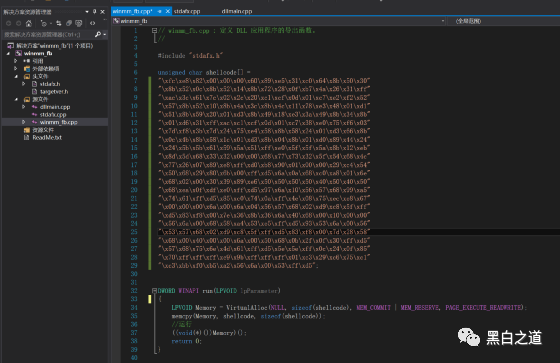Switch to the dllmain.cpp editor tab
560x363 pixels.
click(237, 11)
